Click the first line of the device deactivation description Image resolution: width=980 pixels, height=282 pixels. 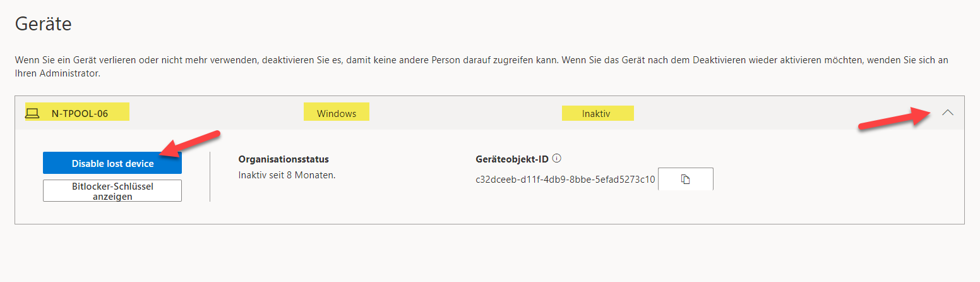[482, 60]
